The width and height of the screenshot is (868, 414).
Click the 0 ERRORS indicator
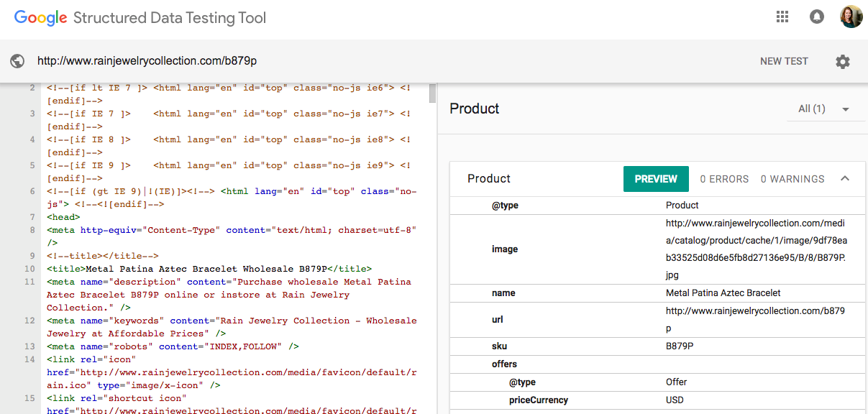(724, 178)
